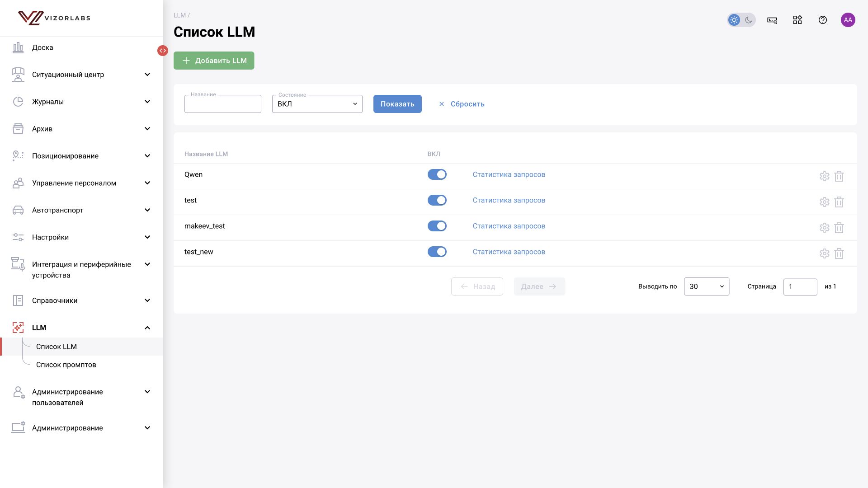Screen dimensions: 868x488
Task: Collapse the LLM sidebar section
Action: [x=81, y=328]
